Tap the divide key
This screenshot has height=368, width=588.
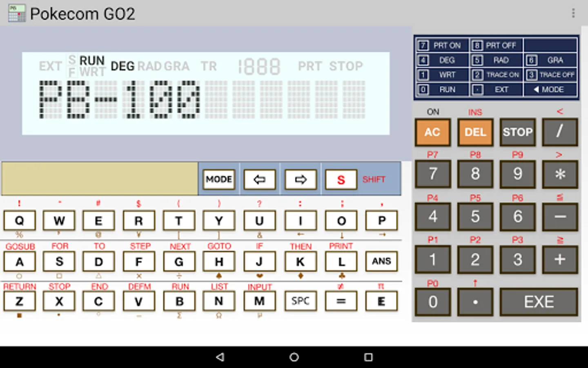coord(560,132)
